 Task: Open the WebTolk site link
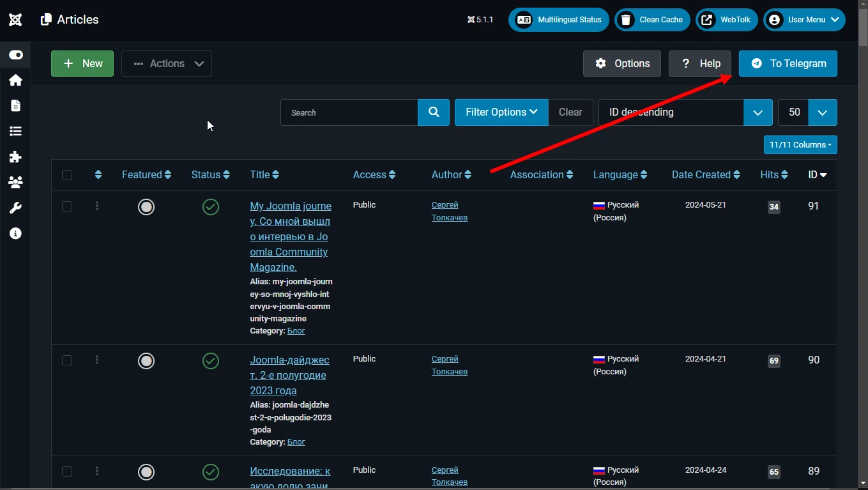726,20
